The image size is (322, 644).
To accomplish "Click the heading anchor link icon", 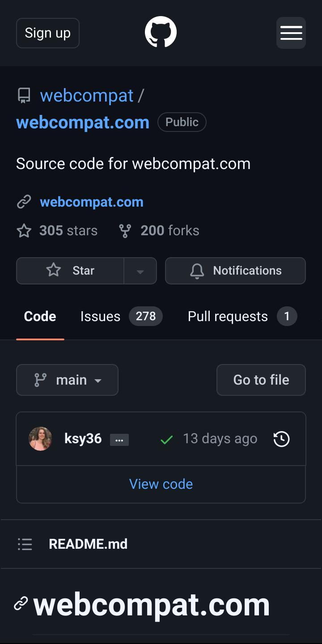I will (21, 603).
